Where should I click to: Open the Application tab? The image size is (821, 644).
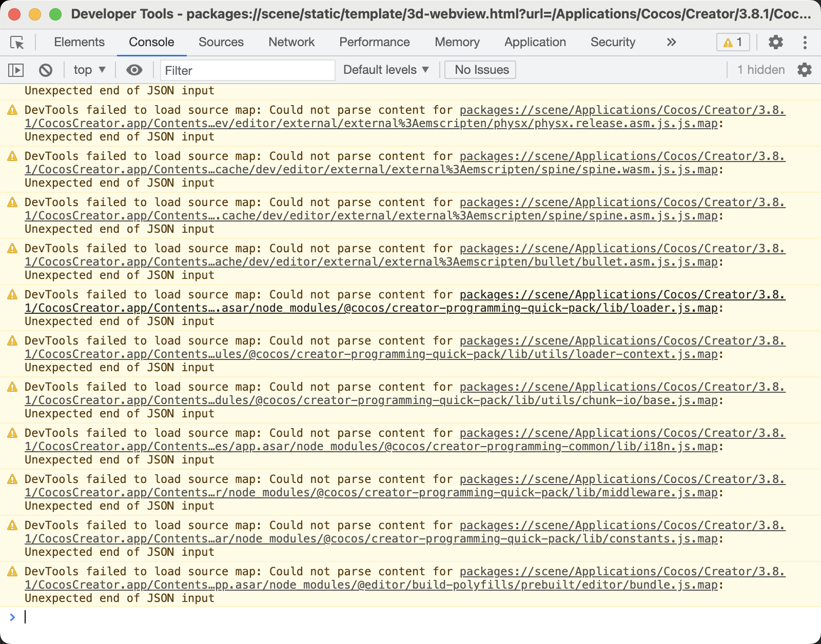coord(535,42)
